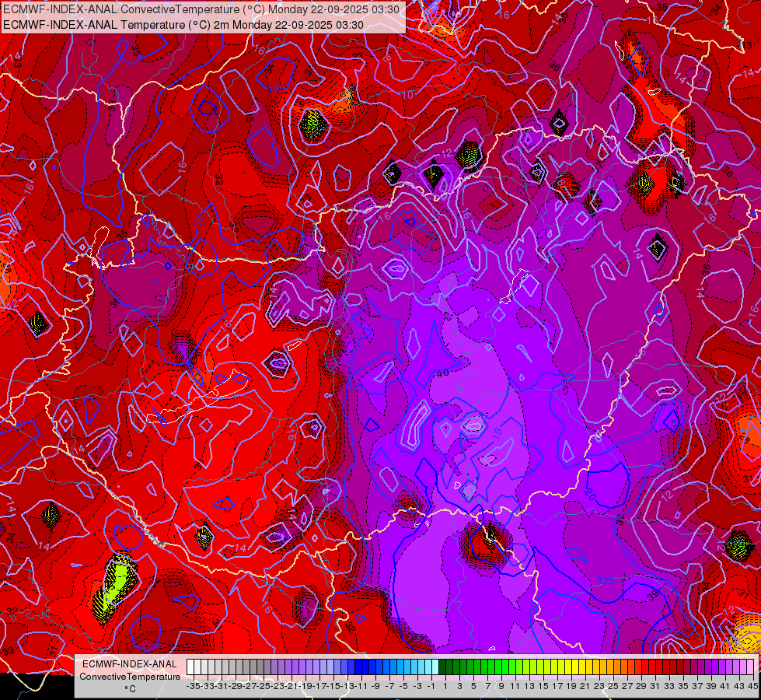Click the 25 value on the legend scale
The image size is (761, 700).
pyautogui.click(x=613, y=686)
